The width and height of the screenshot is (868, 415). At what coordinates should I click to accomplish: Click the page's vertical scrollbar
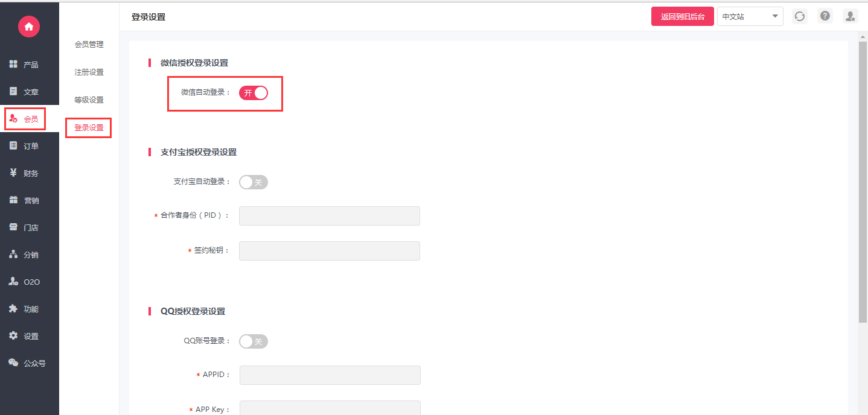[x=863, y=181]
